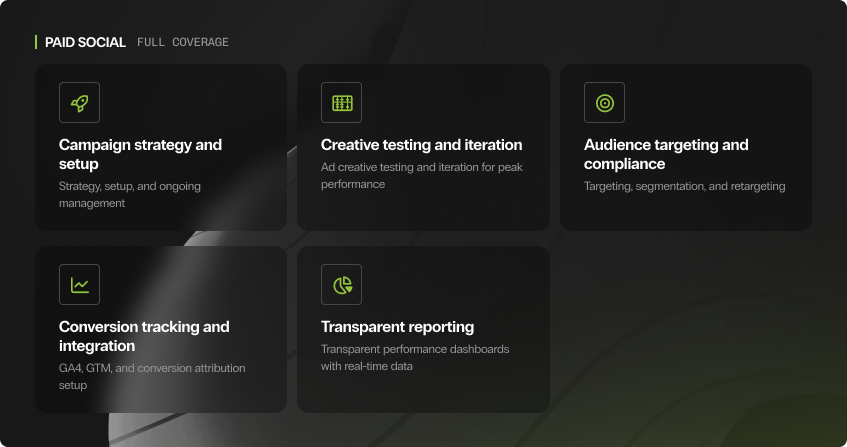Image resolution: width=847 pixels, height=447 pixels.
Task: Click 'Ad creative testing and iteration' description
Action: (421, 175)
